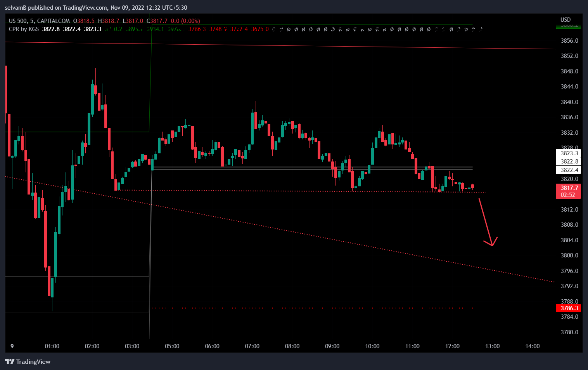Click the TradingView logo at bottom left

pyautogui.click(x=28, y=361)
